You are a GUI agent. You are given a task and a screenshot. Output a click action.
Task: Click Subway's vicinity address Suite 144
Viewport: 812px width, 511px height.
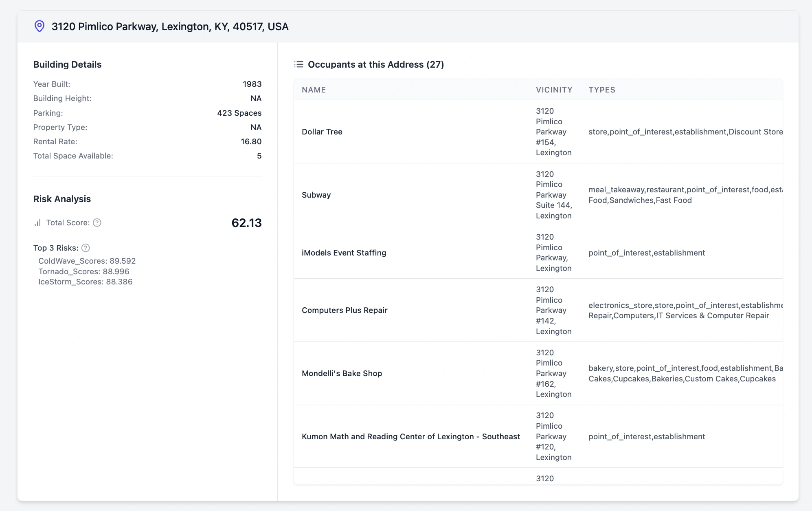554,195
